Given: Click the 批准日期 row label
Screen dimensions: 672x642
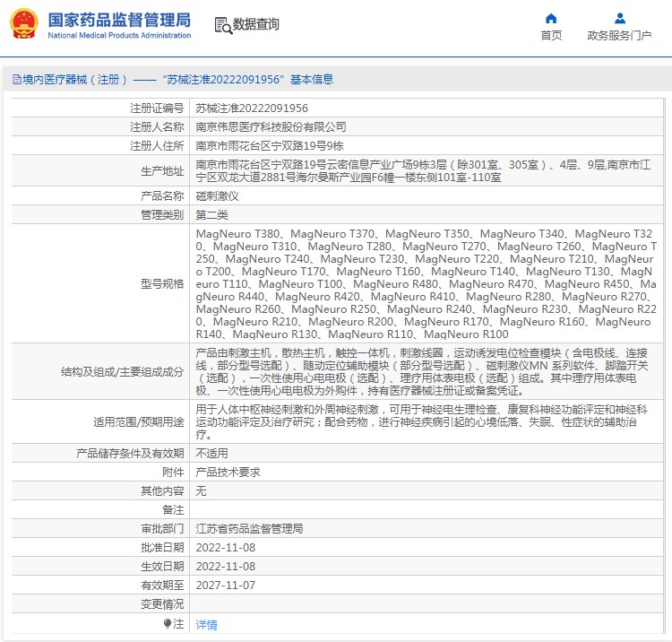Looking at the screenshot, I should tap(162, 548).
